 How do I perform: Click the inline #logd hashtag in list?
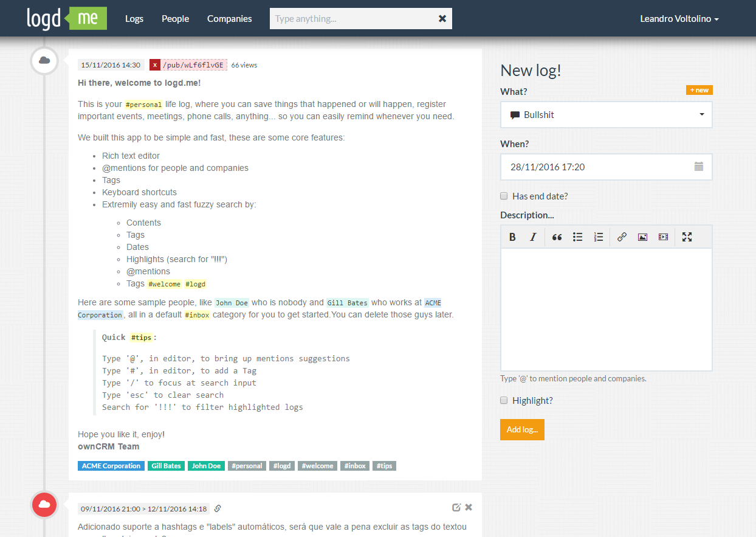click(196, 284)
